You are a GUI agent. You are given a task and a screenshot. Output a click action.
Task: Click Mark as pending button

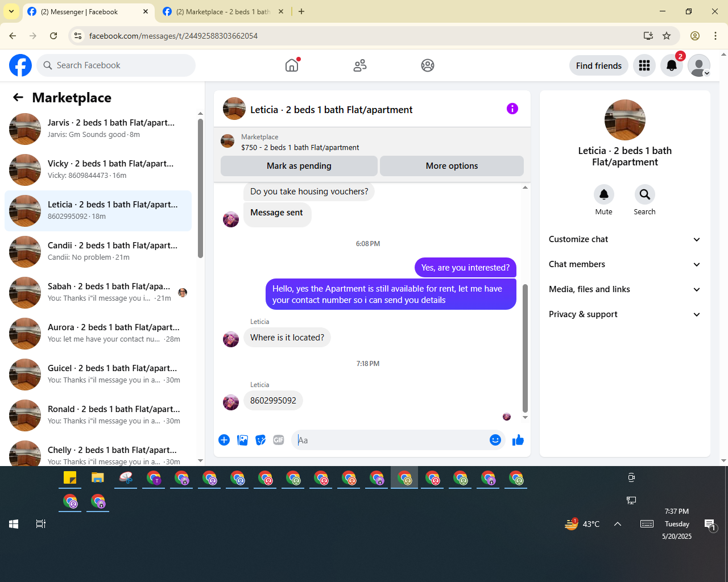click(x=299, y=166)
